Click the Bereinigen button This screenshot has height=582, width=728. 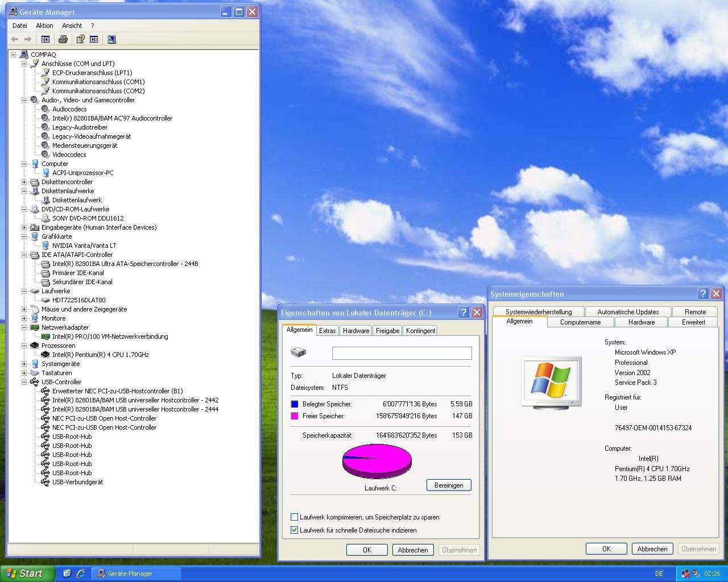pyautogui.click(x=449, y=485)
